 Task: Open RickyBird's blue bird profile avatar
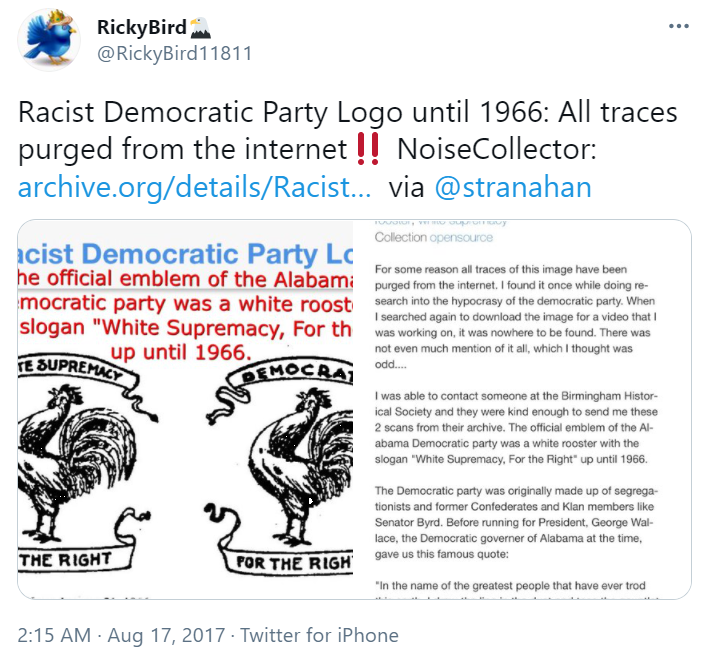[x=49, y=40]
